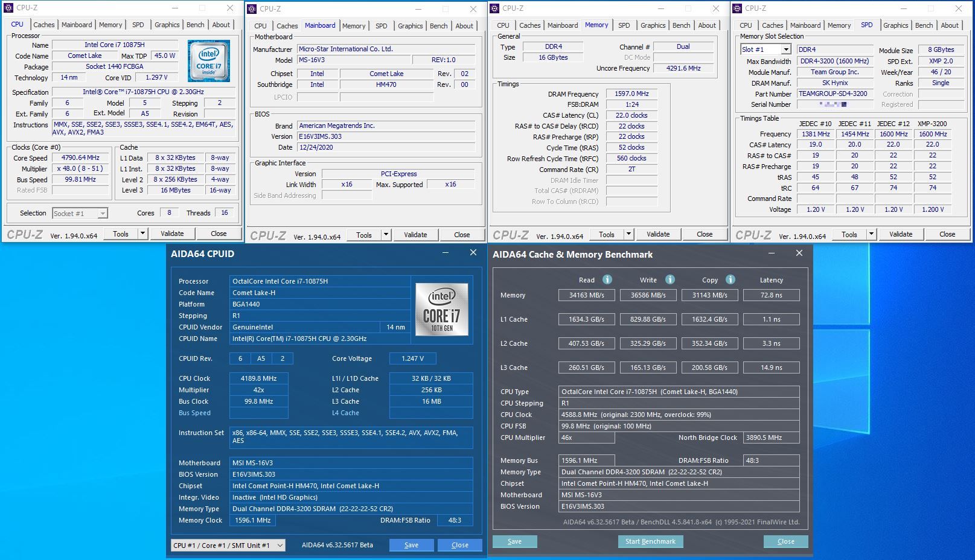Minimize the AIDA64 Cache & Memory Benchmark window

(771, 253)
